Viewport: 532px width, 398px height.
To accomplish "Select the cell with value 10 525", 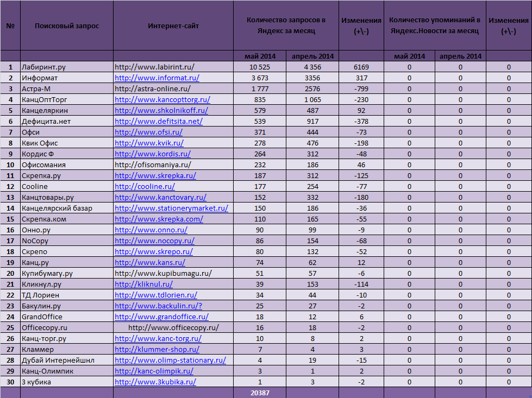I will point(260,67).
